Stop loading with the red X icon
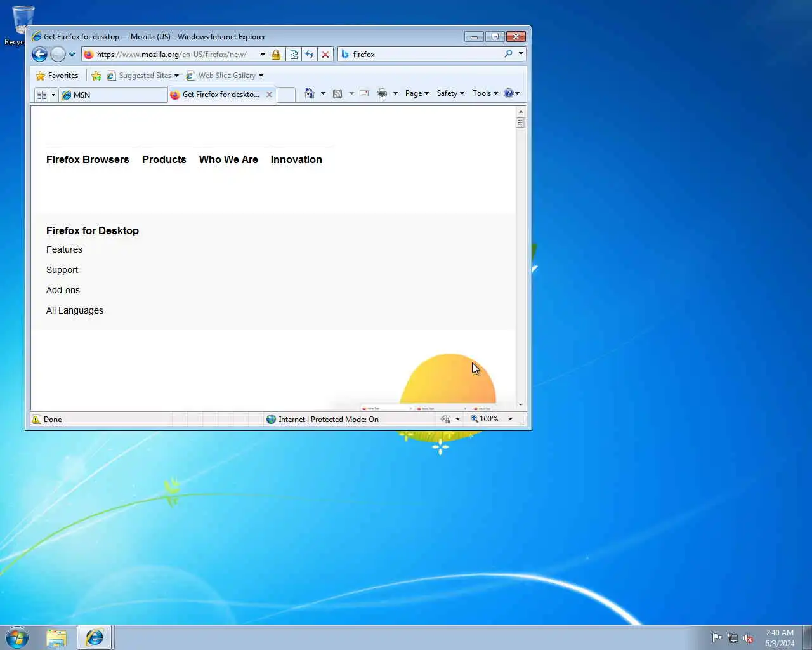 pyautogui.click(x=325, y=55)
